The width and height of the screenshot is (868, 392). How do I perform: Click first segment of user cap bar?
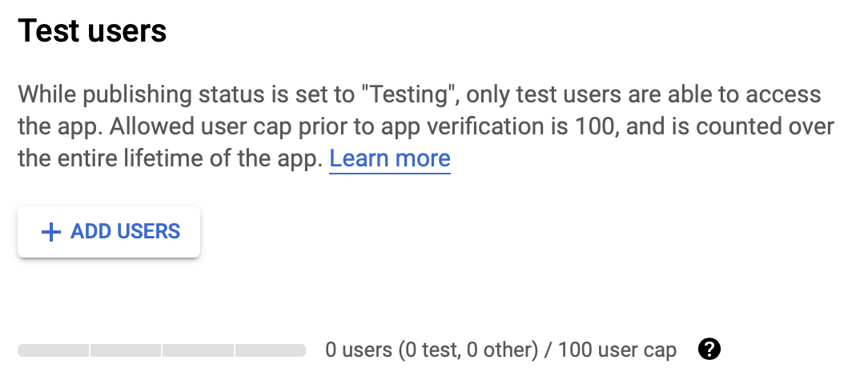[x=53, y=350]
